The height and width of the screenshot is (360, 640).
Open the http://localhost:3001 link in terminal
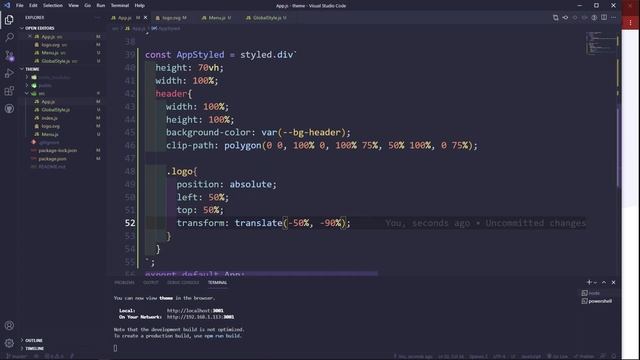coord(195,311)
